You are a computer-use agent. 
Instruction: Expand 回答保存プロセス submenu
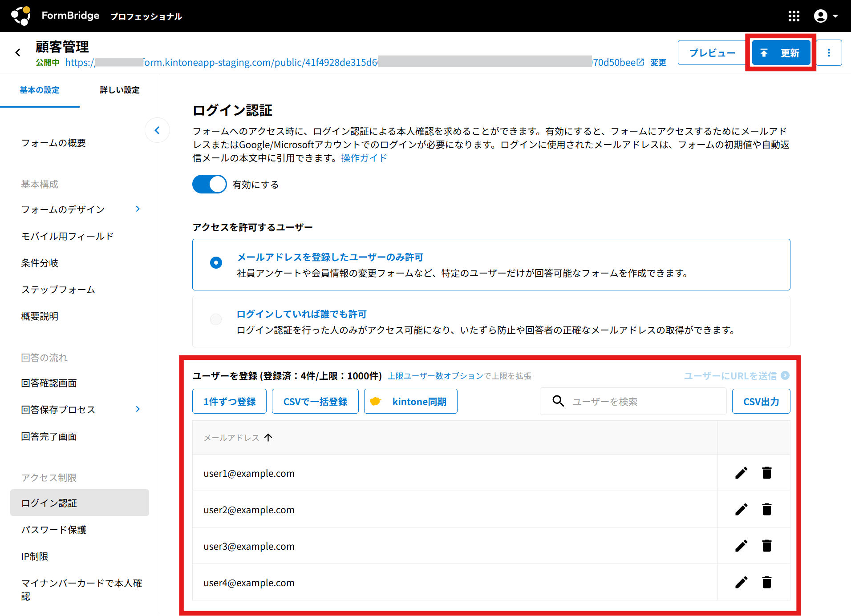tap(138, 409)
